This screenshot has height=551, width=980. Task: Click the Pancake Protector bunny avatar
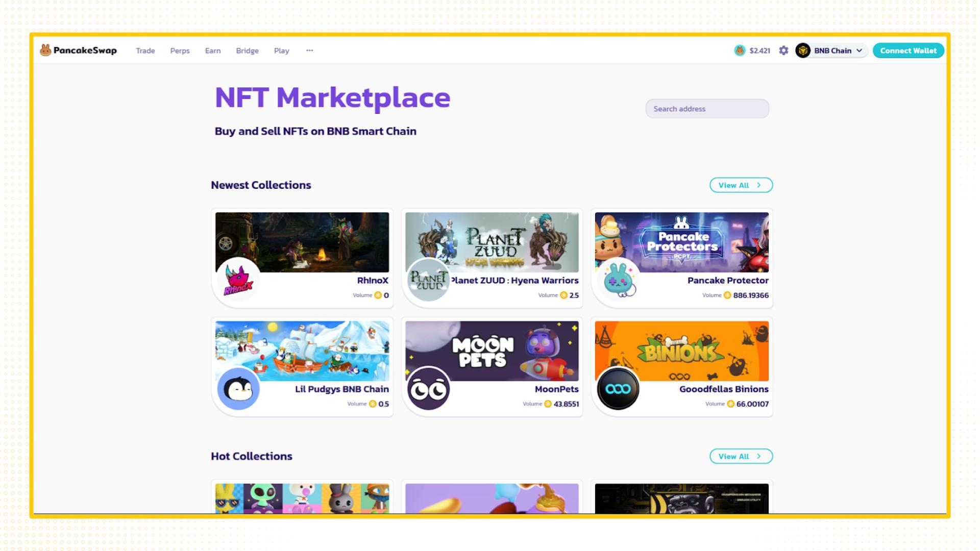pyautogui.click(x=618, y=280)
